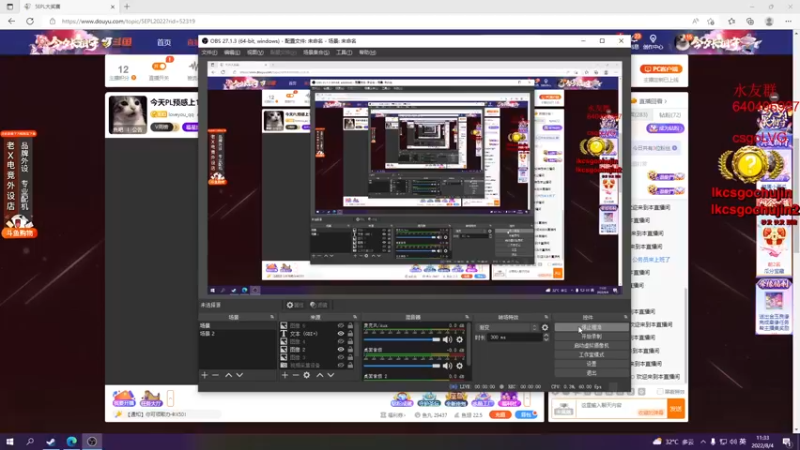800x450 pixels.
Task: Pop out the 转场特效 dock panel
Action: [x=546, y=317]
